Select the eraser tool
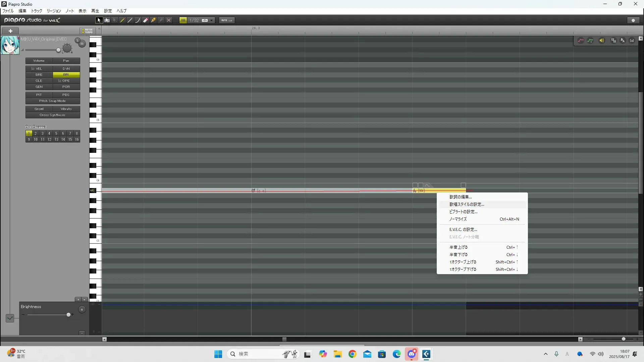The image size is (644, 362). (146, 20)
